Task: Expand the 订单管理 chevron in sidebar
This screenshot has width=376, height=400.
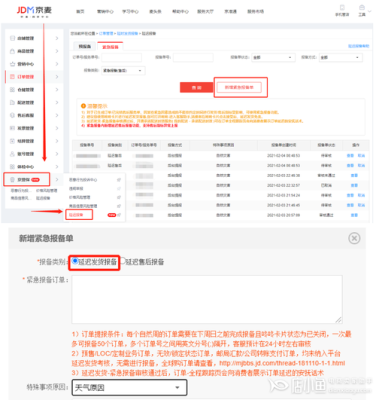Action: click(57, 77)
